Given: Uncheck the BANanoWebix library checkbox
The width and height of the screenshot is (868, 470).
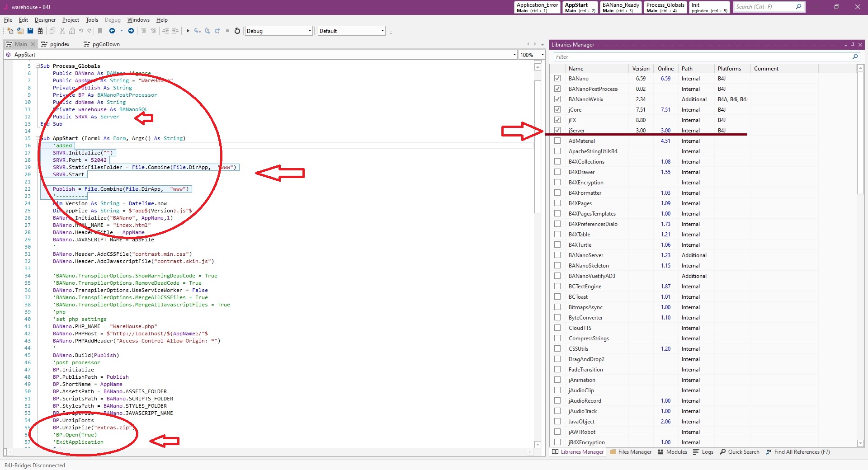Looking at the screenshot, I should tap(557, 99).
